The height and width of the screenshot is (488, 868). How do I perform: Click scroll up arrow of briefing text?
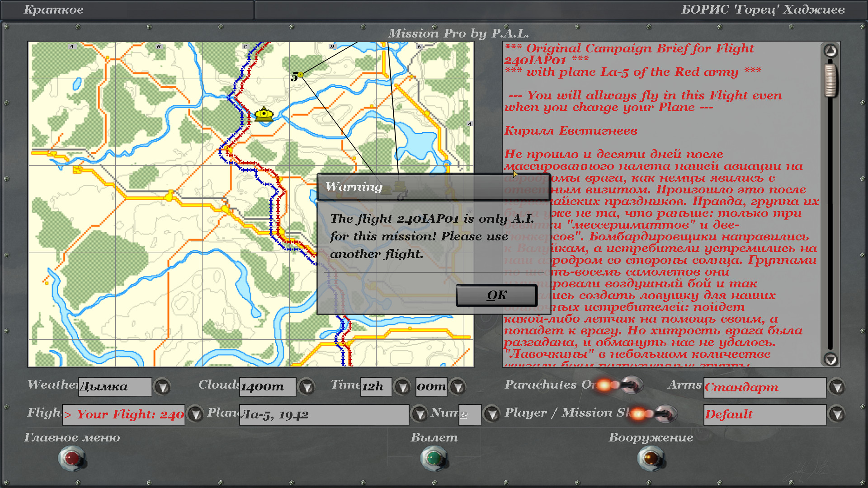click(830, 51)
